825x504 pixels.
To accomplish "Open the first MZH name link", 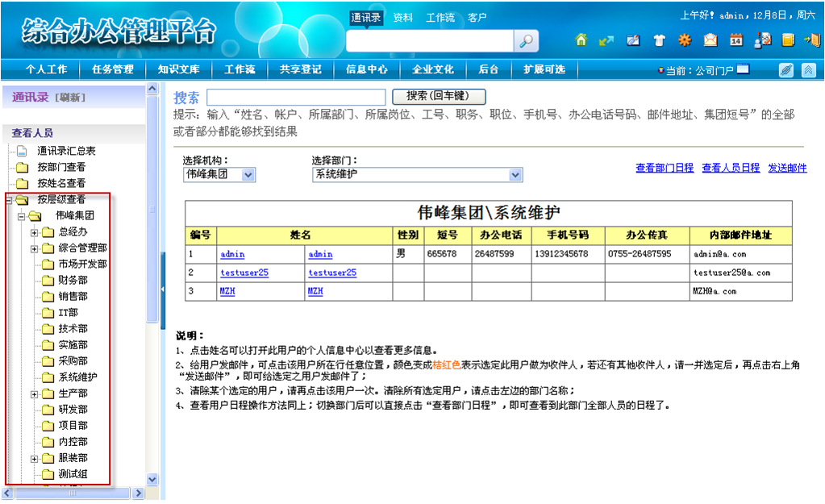I will 227,291.
